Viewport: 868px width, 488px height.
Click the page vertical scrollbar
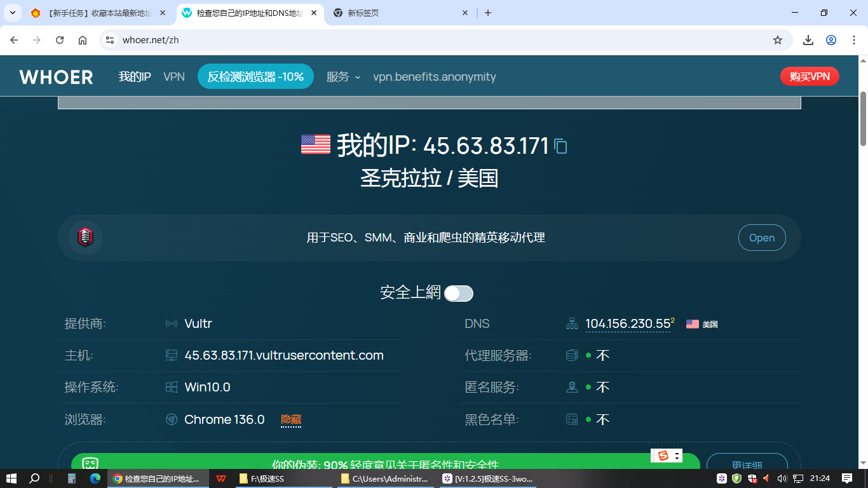864,118
